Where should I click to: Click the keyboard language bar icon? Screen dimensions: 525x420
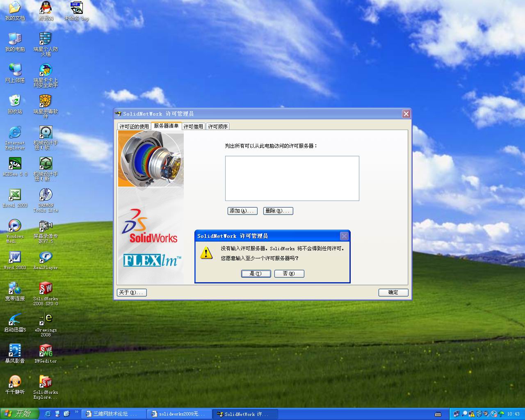coord(438,414)
